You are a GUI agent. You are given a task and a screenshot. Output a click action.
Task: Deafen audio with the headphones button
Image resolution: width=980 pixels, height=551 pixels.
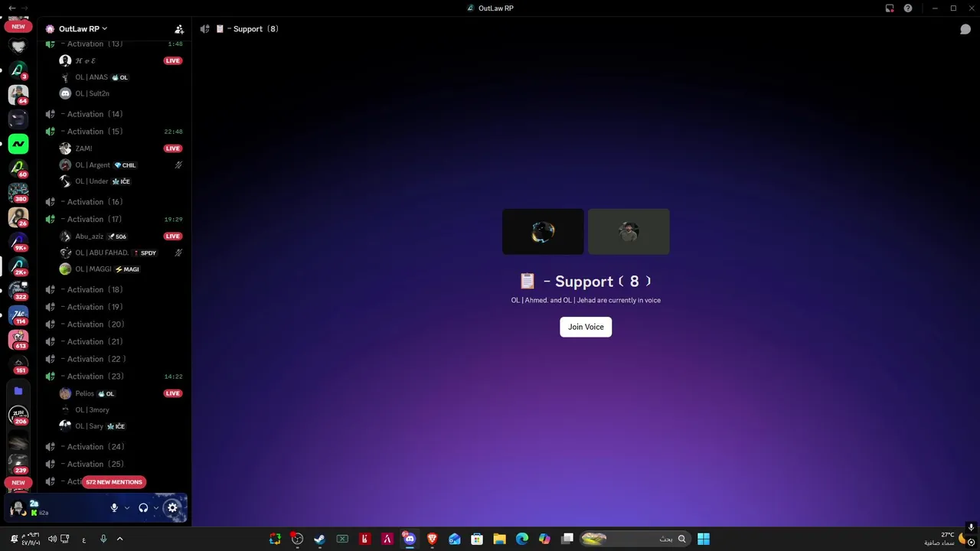tap(143, 507)
